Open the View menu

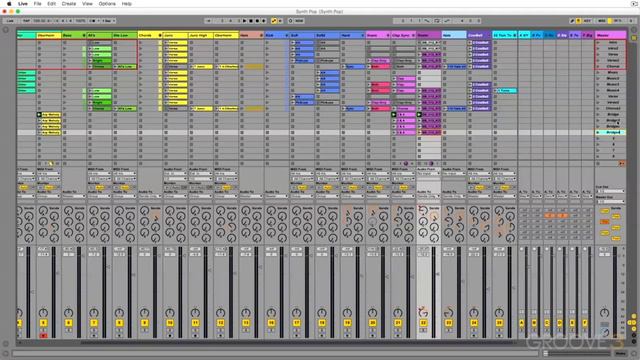click(87, 4)
